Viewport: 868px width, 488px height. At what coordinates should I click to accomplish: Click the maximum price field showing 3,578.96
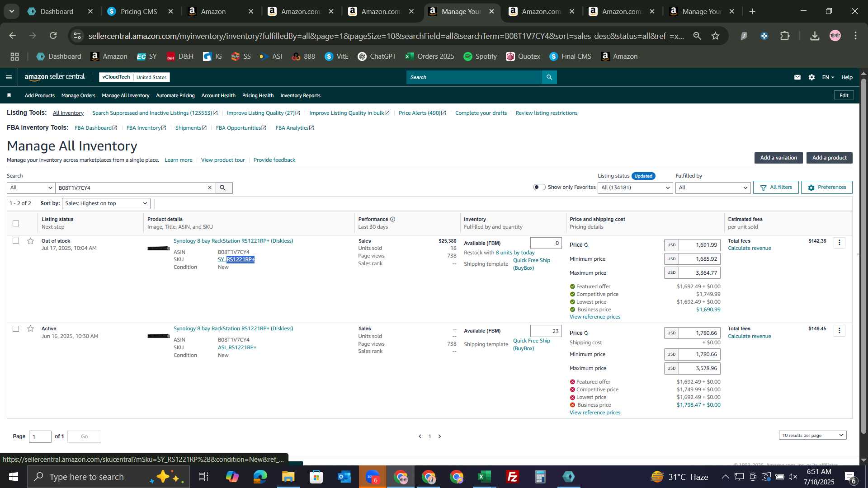click(699, 368)
